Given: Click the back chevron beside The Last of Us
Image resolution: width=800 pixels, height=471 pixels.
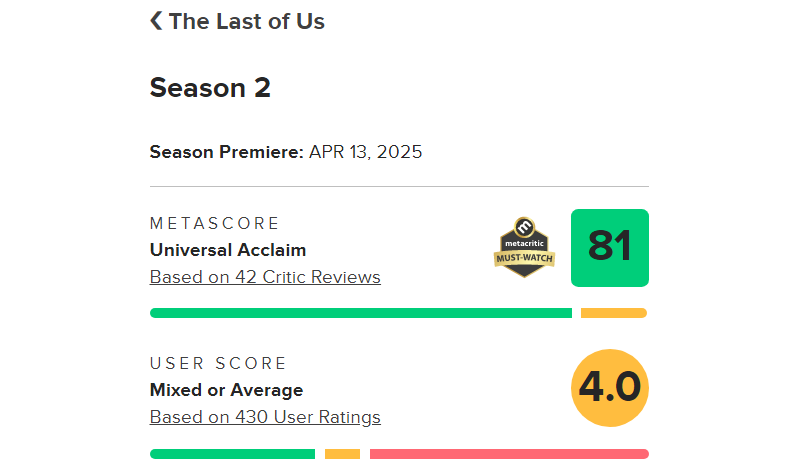Looking at the screenshot, I should pos(156,21).
